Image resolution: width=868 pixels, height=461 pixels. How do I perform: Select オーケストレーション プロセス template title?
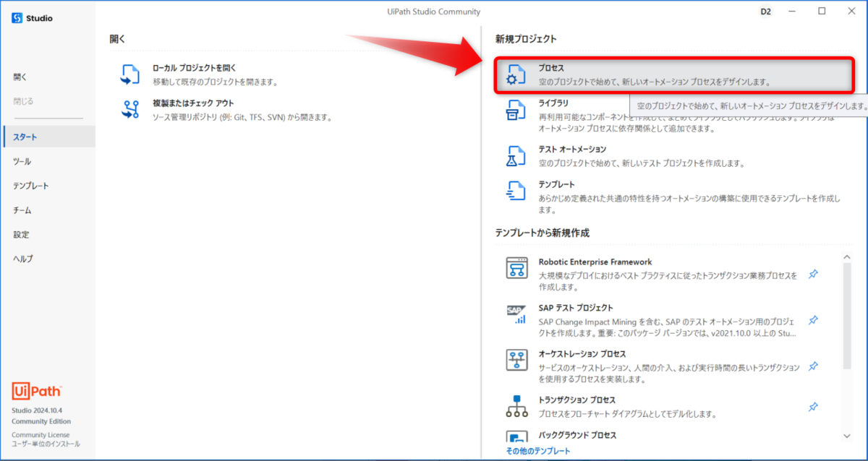pyautogui.click(x=582, y=353)
